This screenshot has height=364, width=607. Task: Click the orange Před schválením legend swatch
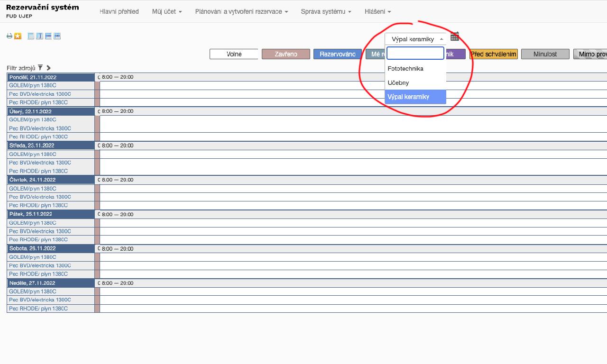(x=493, y=54)
